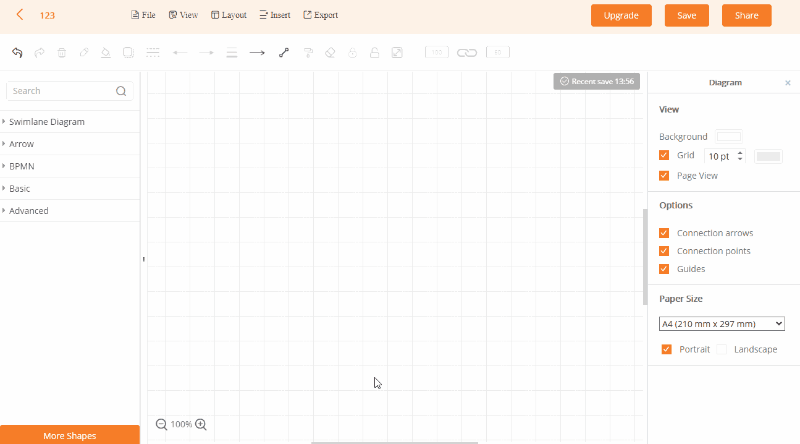The image size is (800, 444).
Task: Click the search magnifier icon
Action: 121,91
